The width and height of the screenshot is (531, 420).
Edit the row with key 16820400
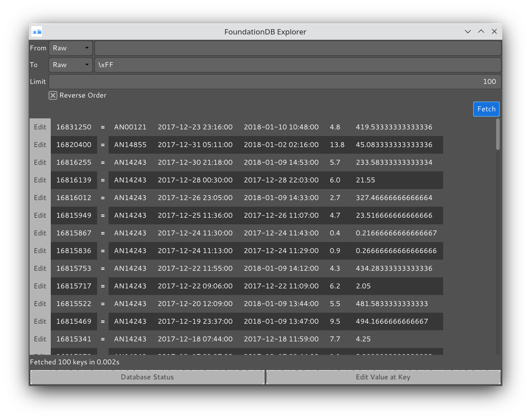[x=40, y=145]
